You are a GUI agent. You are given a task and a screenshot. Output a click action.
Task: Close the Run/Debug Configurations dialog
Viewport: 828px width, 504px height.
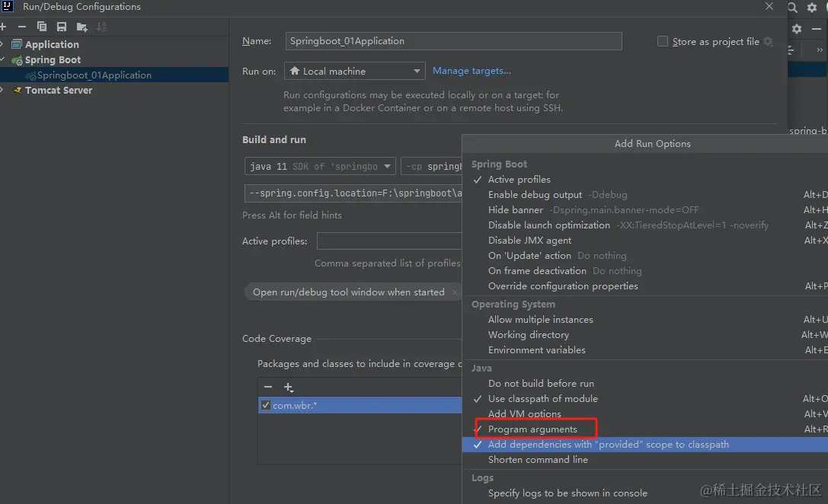point(769,6)
